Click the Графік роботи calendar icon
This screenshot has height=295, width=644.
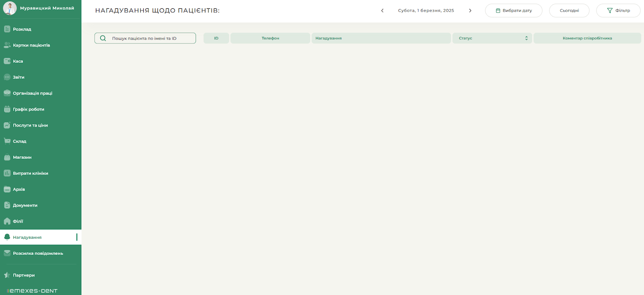coord(7,109)
